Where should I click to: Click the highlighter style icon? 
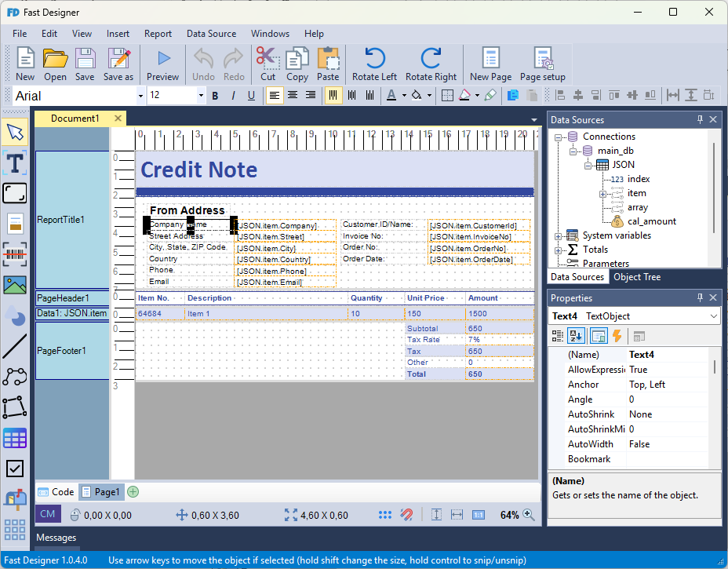pyautogui.click(x=490, y=96)
